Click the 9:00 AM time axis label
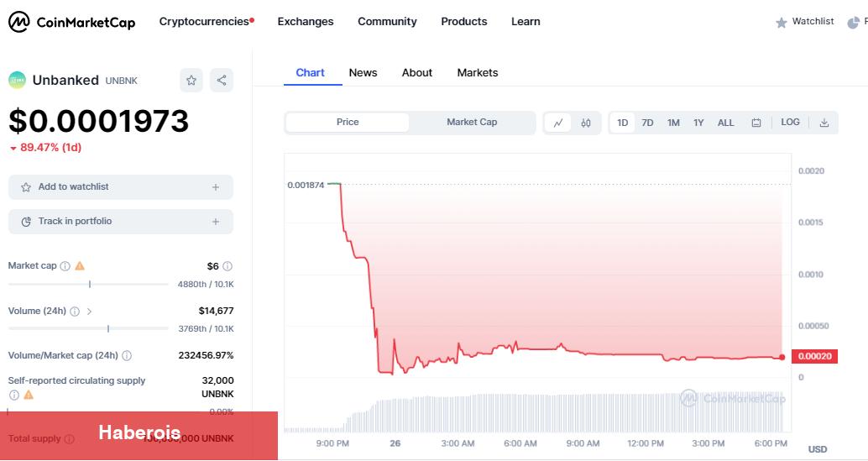The image size is (868, 461). [x=583, y=444]
